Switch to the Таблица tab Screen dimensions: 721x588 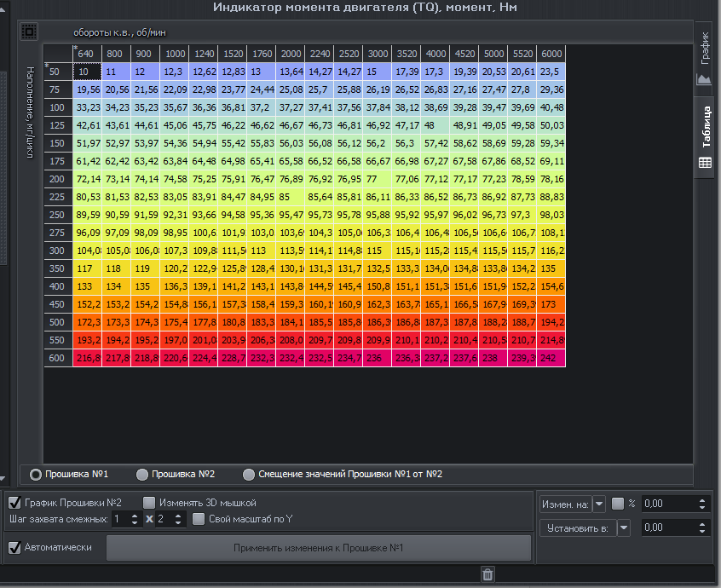click(705, 128)
